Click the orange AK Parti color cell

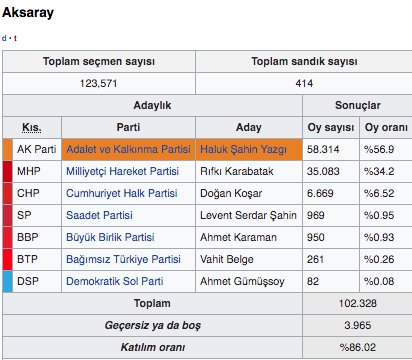(7, 149)
